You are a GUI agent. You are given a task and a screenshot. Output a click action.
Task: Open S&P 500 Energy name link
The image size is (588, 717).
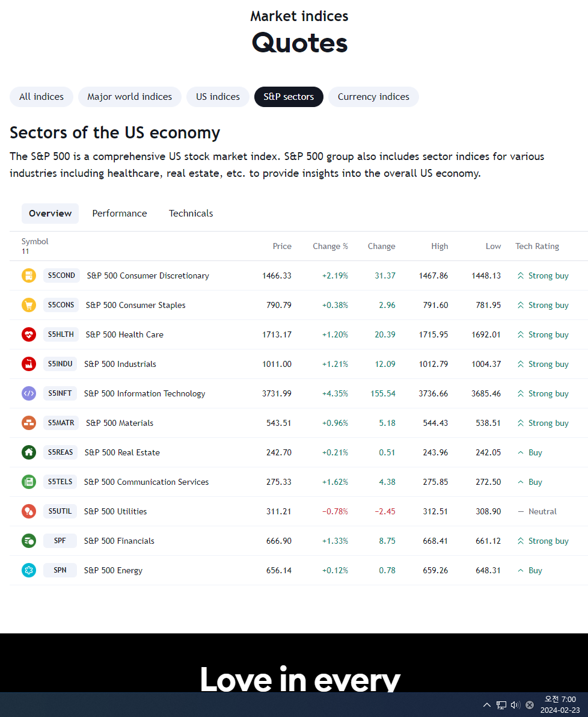(113, 571)
